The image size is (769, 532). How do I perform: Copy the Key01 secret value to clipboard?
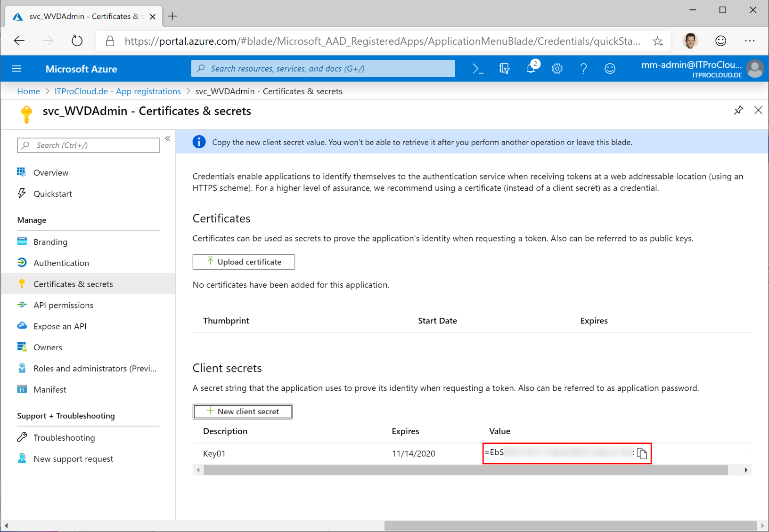[x=642, y=453]
